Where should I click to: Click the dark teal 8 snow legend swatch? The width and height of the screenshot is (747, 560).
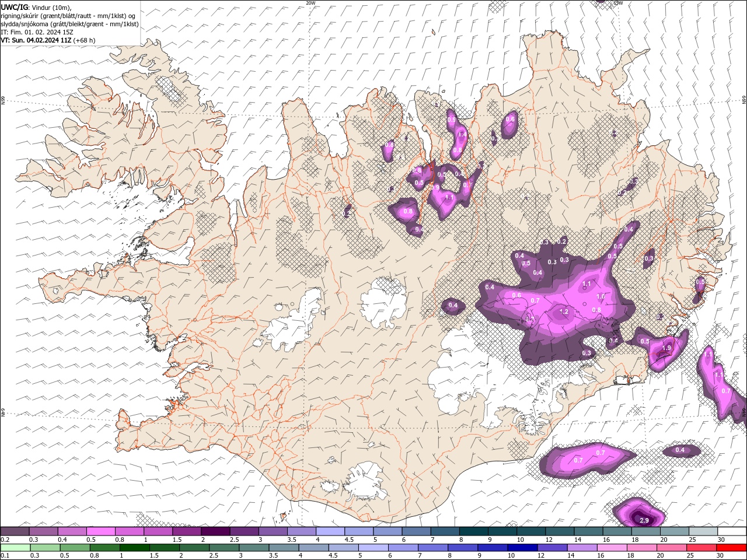pos(474,531)
